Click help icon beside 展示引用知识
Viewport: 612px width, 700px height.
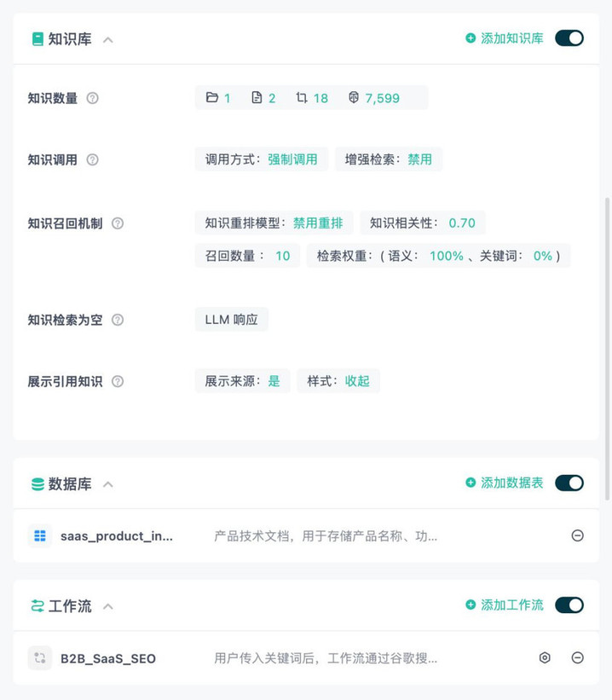click(118, 382)
